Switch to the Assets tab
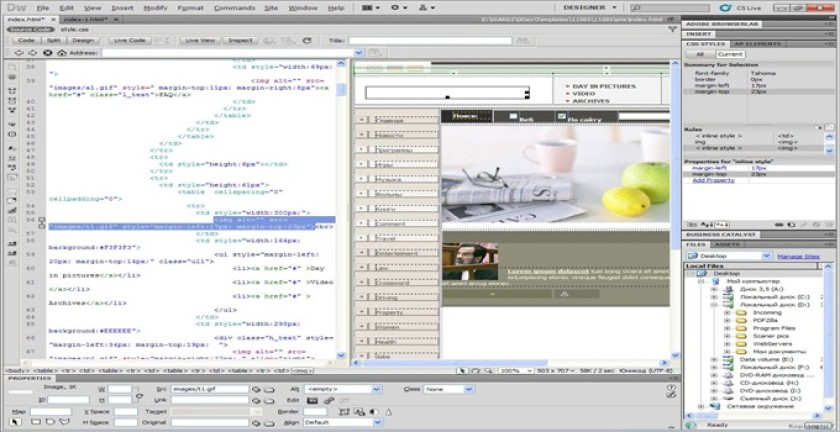Image resolution: width=840 pixels, height=432 pixels. (x=727, y=244)
